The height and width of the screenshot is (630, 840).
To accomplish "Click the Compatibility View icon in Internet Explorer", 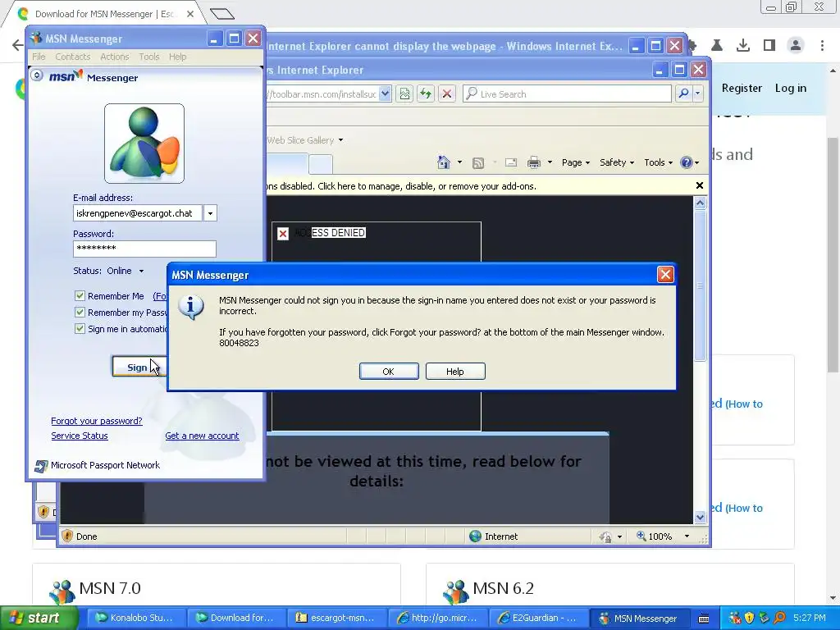I will [404, 94].
